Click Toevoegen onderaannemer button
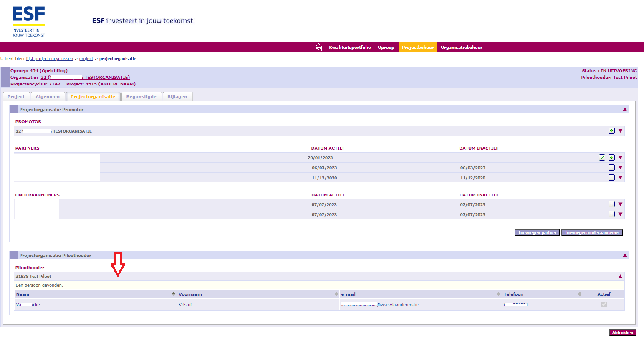Image resolution: width=644 pixels, height=342 pixels. coord(592,233)
